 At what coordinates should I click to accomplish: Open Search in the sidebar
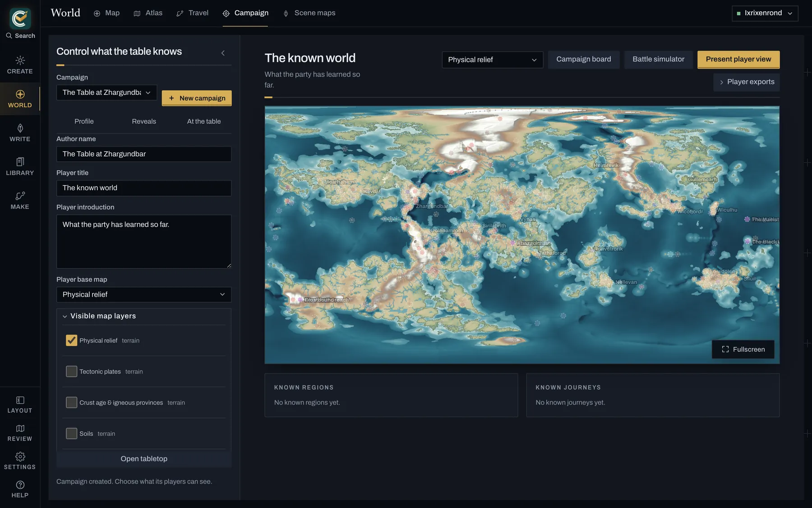pyautogui.click(x=20, y=36)
